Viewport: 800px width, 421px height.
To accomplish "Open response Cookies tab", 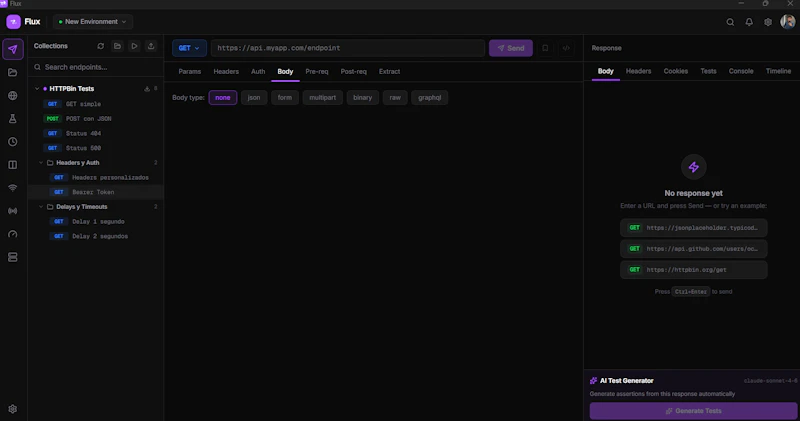I will 676,71.
